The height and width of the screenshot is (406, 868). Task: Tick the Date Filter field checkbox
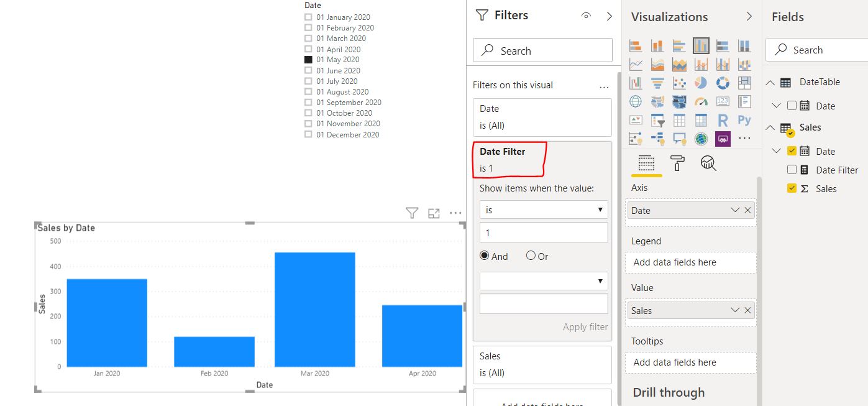click(x=792, y=170)
